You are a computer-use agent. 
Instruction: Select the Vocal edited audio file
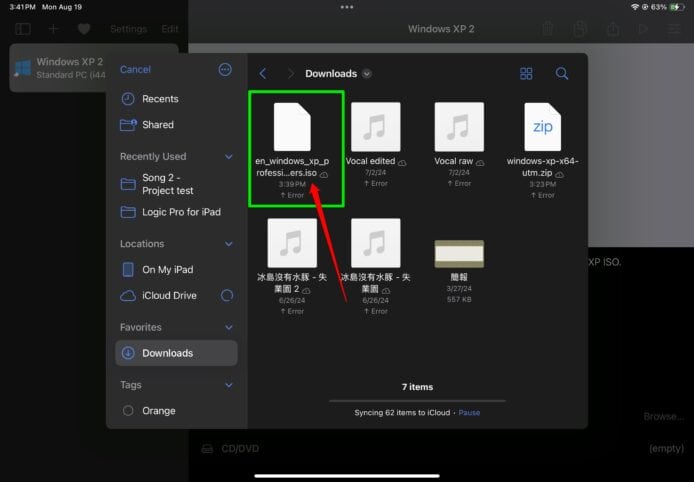pyautogui.click(x=375, y=128)
